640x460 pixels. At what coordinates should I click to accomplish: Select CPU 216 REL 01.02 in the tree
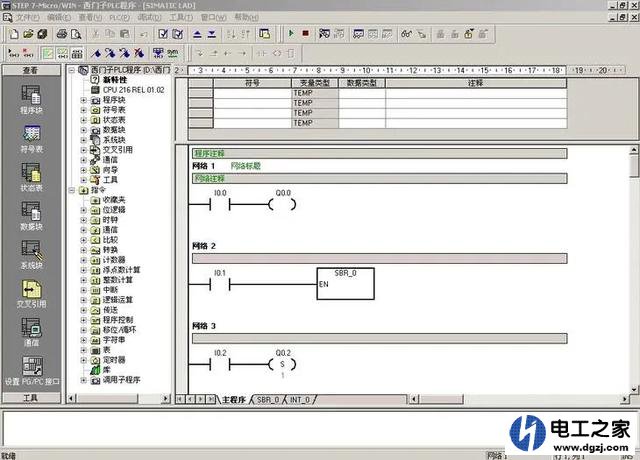pos(133,90)
